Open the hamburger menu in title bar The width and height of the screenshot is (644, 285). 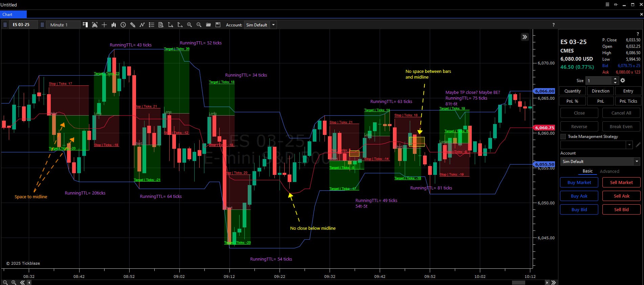[x=607, y=4]
